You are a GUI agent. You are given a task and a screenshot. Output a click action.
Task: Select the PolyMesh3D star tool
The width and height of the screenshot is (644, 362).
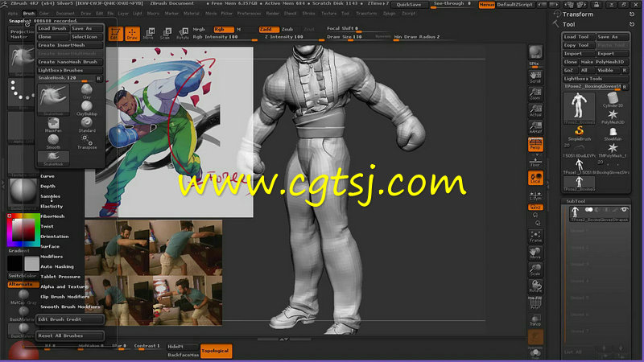point(613,117)
